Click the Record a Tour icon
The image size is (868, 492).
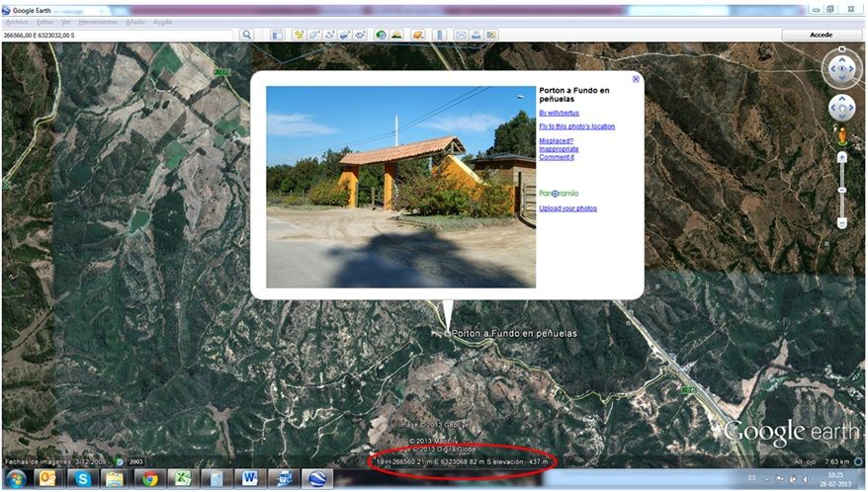[360, 35]
